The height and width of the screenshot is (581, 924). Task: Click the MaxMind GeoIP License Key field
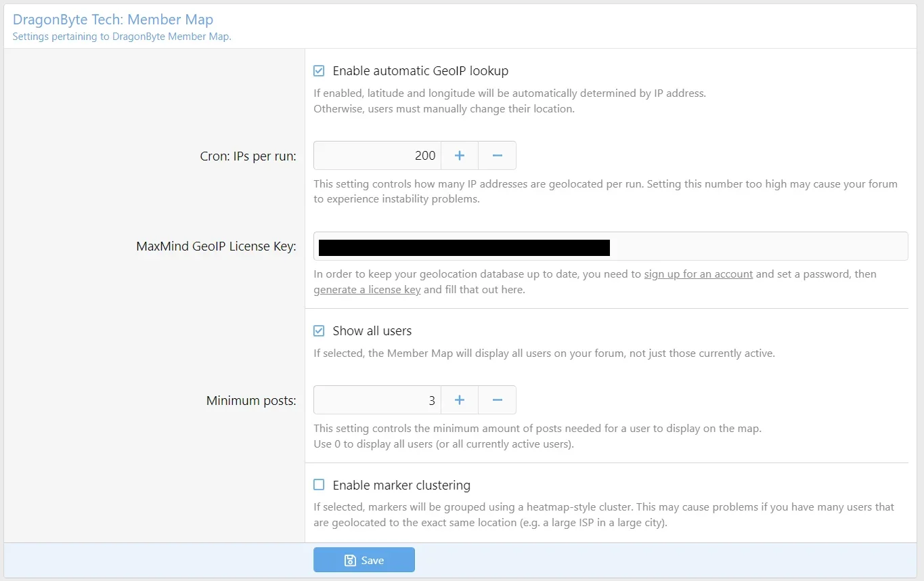tap(611, 246)
